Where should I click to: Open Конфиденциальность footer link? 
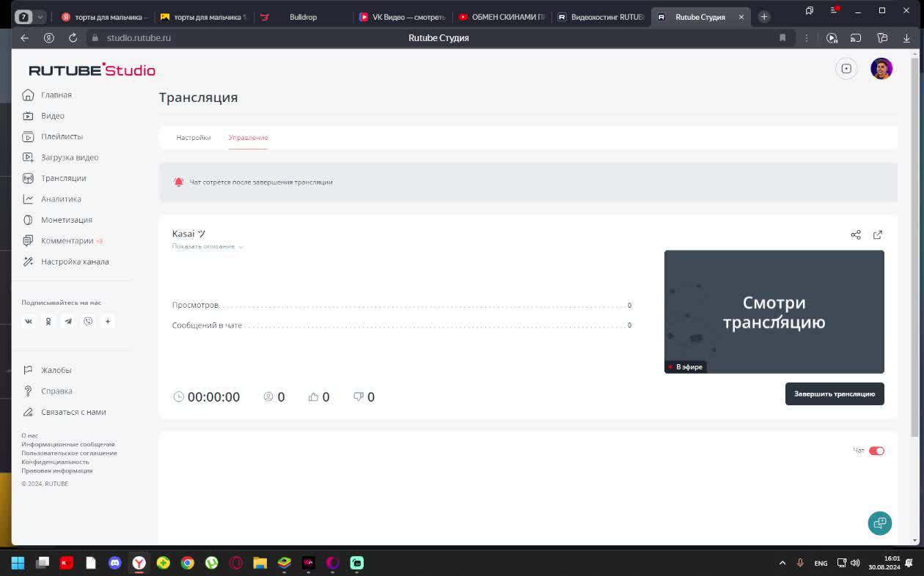[x=55, y=462]
